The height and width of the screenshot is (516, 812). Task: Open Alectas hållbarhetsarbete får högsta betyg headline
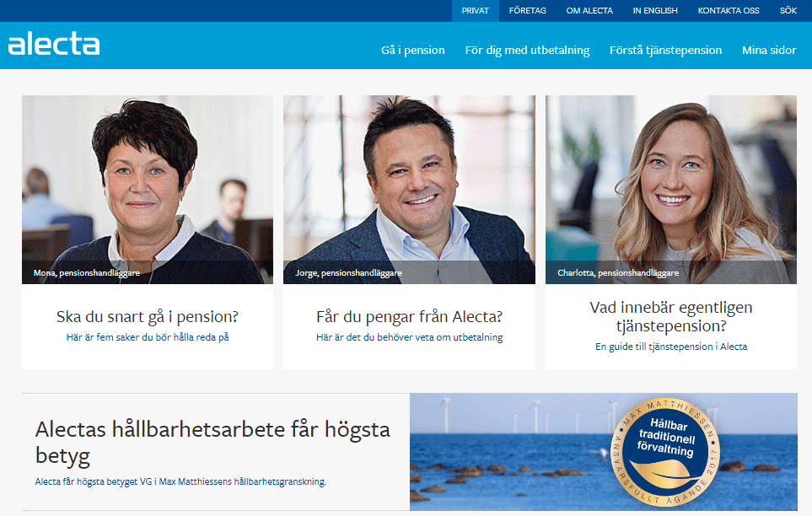[212, 443]
